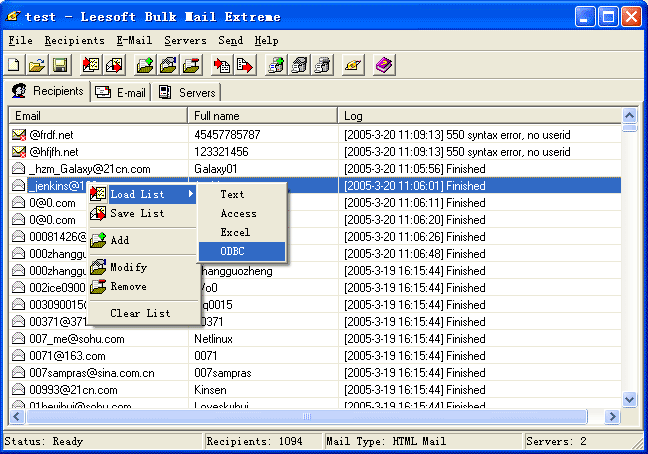This screenshot has width=648, height=454.
Task: Open the File menu
Action: click(x=20, y=40)
